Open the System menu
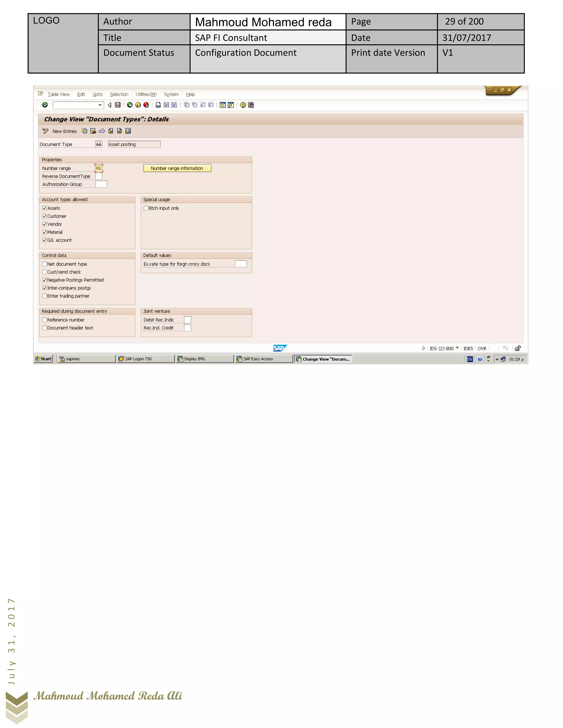563x728 pixels. [x=171, y=94]
